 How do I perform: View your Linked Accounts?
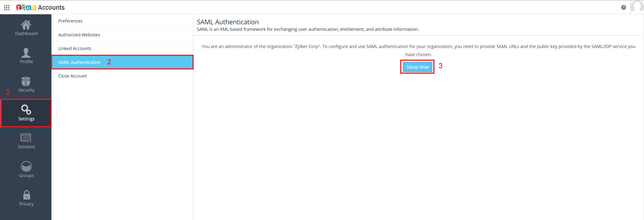pyautogui.click(x=74, y=48)
